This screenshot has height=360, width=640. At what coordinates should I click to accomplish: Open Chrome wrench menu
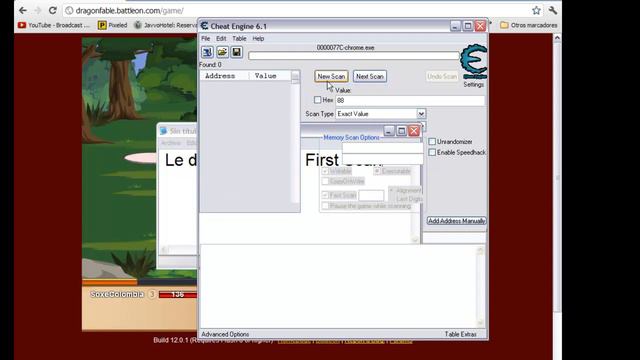553,10
